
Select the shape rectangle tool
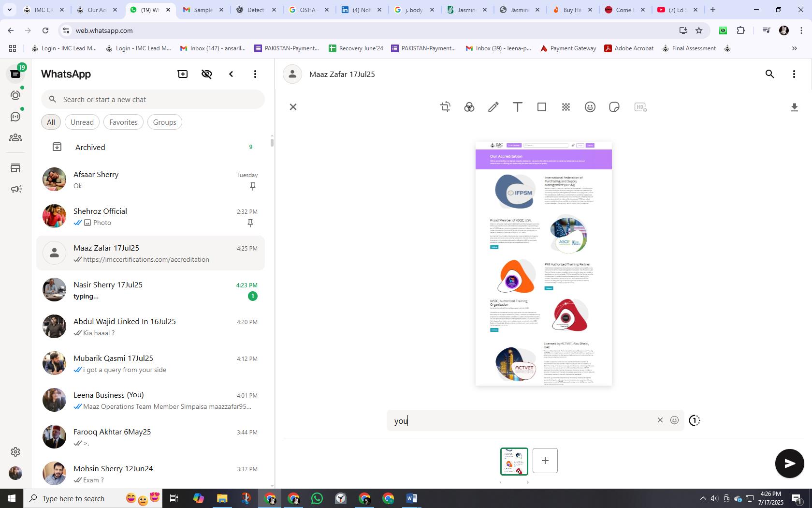pos(542,107)
